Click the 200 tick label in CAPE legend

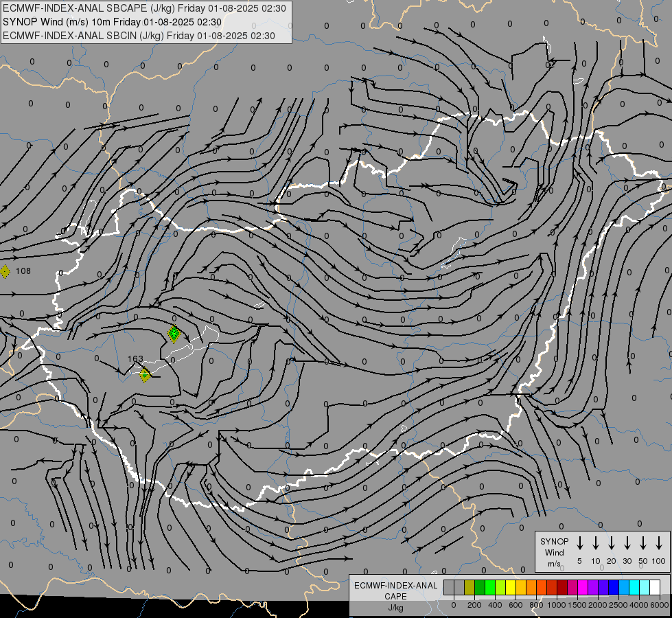coord(474,605)
